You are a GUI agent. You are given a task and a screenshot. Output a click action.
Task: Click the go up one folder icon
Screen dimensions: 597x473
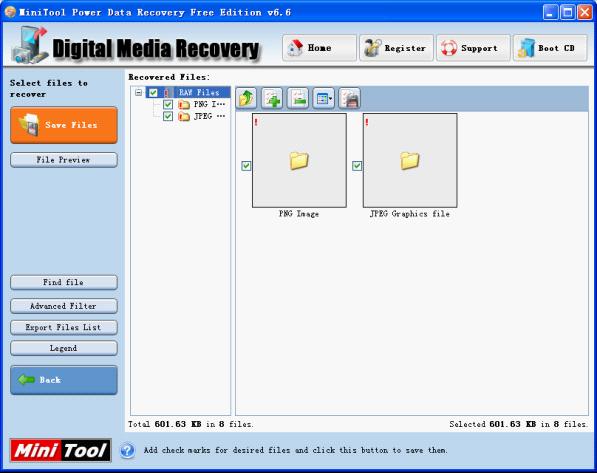coord(246,99)
